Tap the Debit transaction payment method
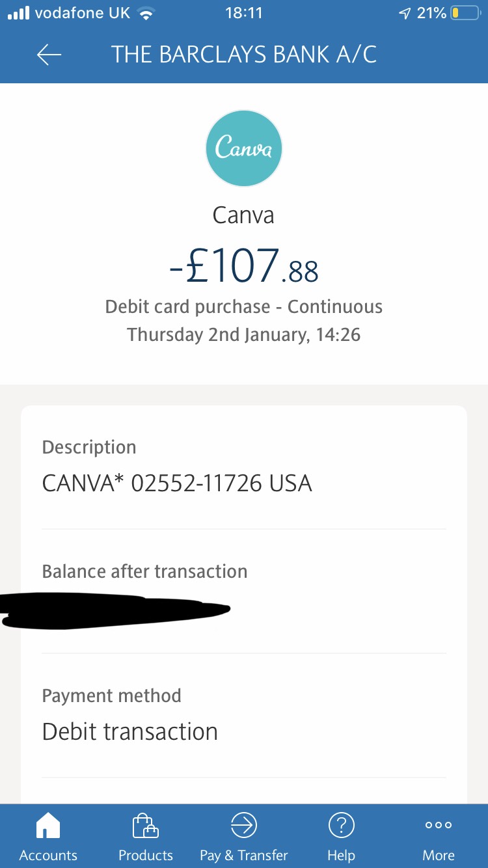 tap(130, 731)
